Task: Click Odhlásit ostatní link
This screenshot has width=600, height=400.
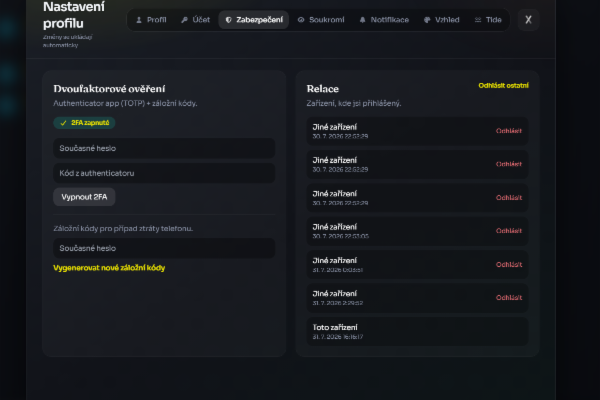Action: pyautogui.click(x=504, y=85)
